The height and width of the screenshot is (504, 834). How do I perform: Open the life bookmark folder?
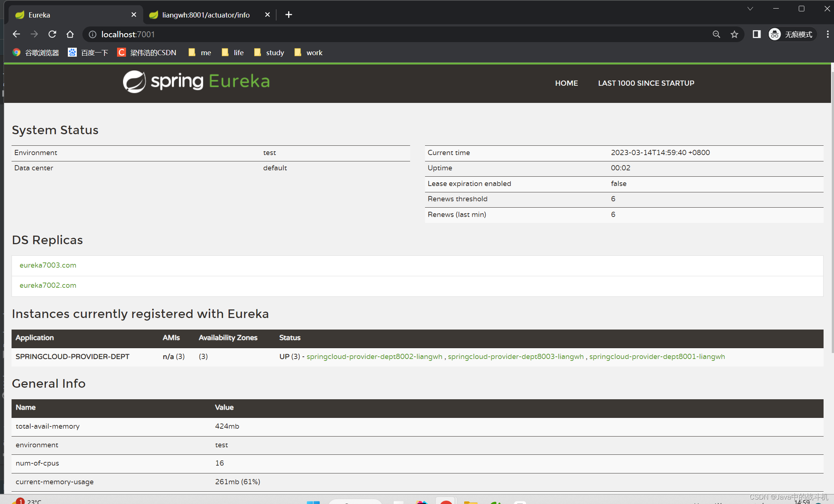point(233,53)
